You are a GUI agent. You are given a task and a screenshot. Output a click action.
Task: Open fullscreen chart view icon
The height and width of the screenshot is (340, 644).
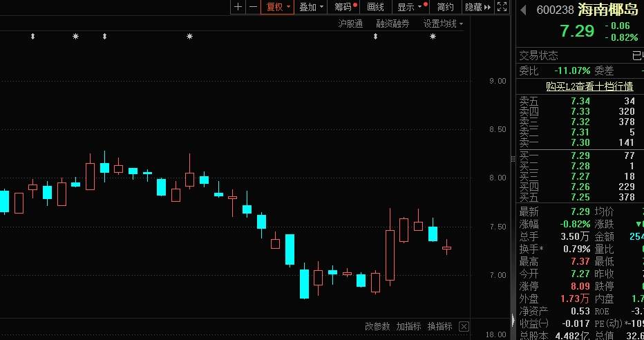coord(502,7)
